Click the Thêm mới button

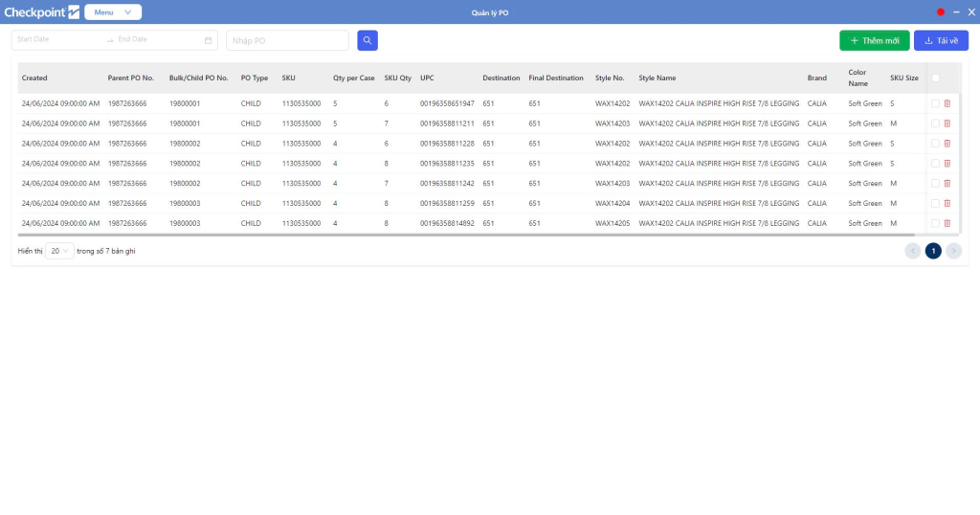tap(874, 40)
